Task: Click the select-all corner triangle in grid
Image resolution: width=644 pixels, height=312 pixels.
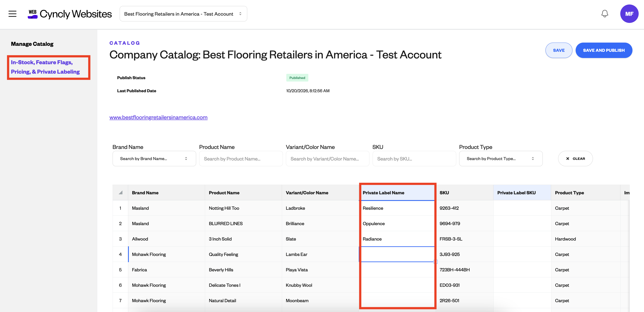Action: coord(121,193)
